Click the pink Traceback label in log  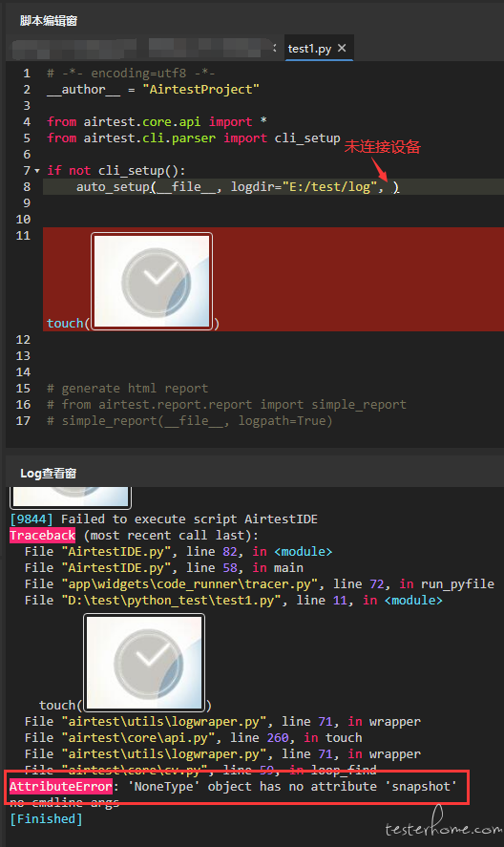(x=43, y=536)
